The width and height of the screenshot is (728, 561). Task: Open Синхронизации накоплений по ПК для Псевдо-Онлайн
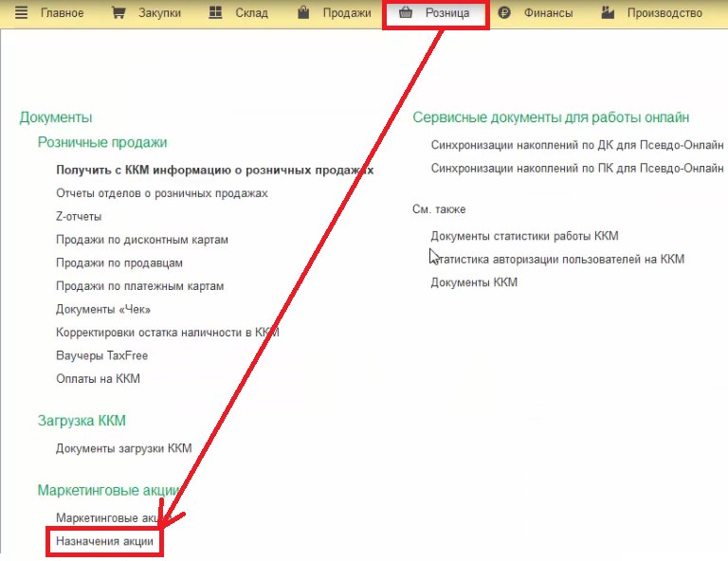click(x=577, y=168)
